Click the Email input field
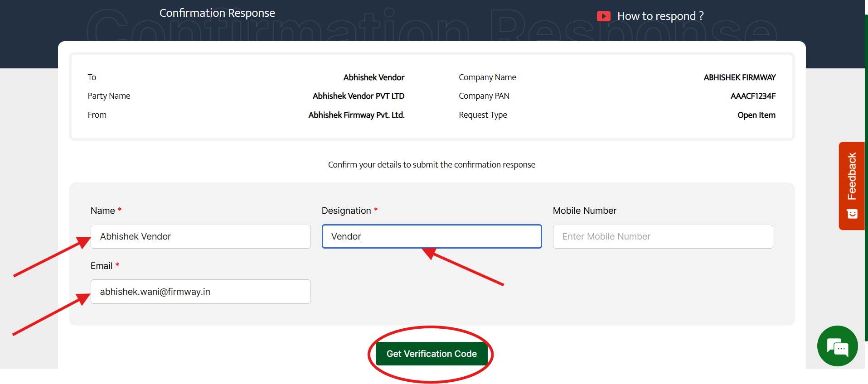This screenshot has height=384, width=868. point(200,292)
